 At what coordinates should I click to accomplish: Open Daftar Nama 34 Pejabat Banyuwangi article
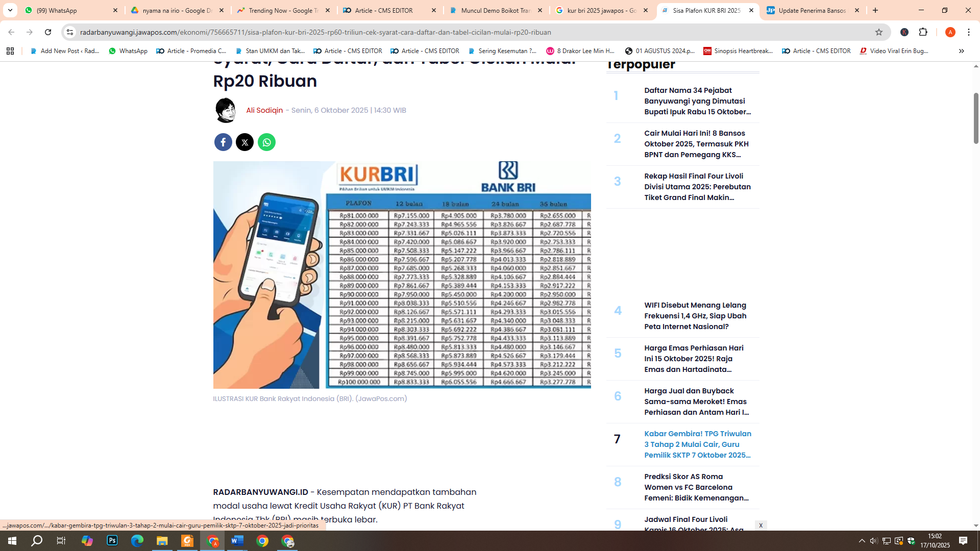click(697, 101)
